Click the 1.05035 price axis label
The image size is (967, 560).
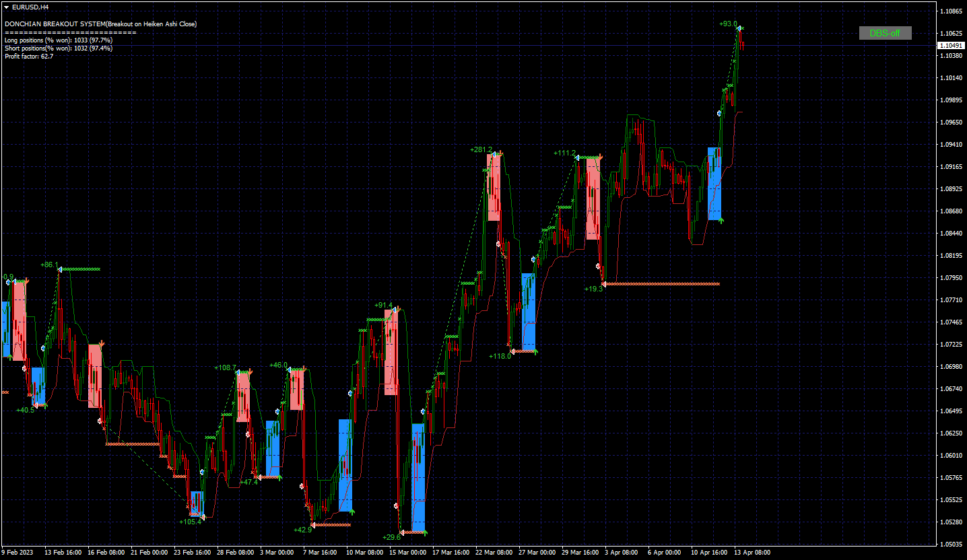(x=951, y=544)
